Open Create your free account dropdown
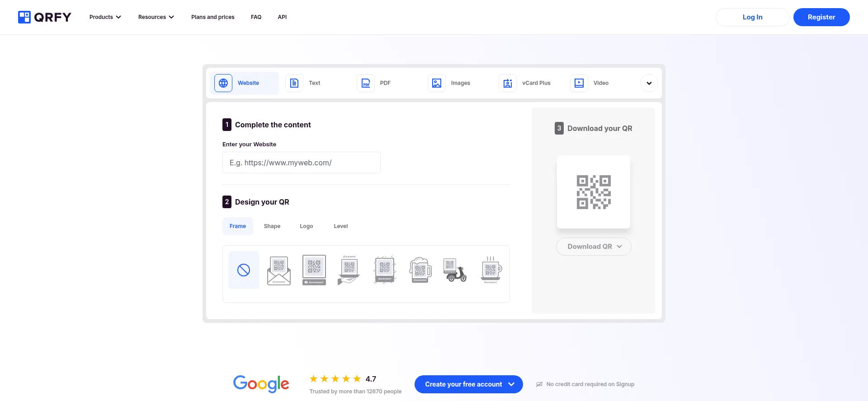 [469, 384]
